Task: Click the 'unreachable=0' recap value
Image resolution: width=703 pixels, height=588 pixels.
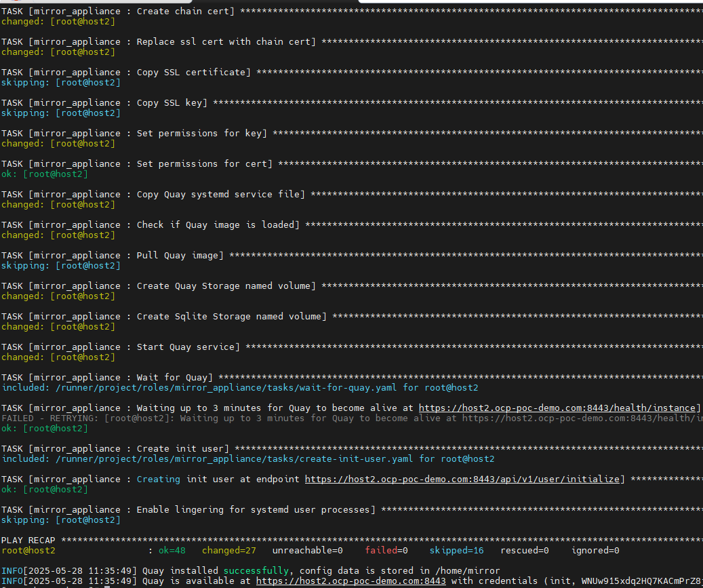Action: point(308,550)
